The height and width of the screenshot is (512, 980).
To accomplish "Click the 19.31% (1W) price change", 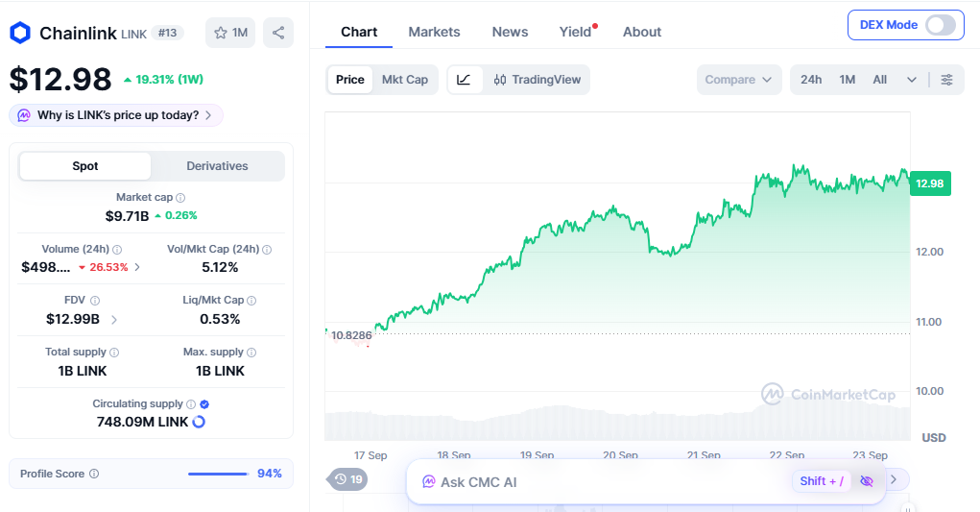I will point(164,80).
